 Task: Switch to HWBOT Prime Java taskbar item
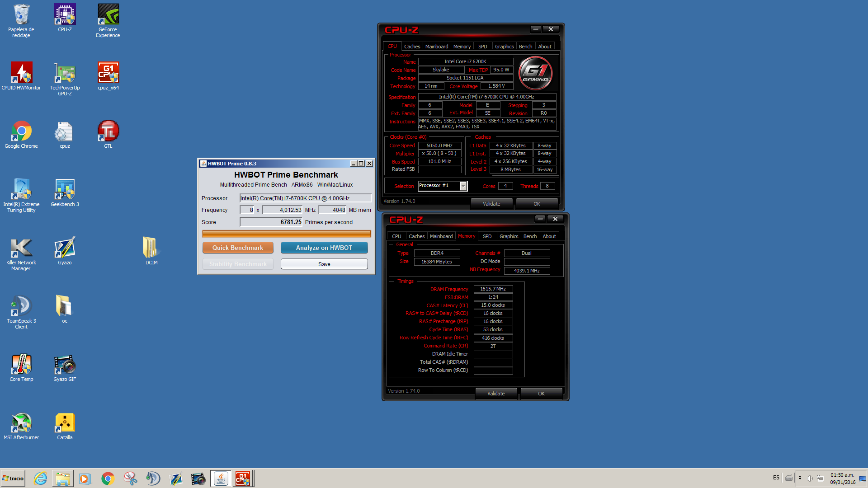coord(221,479)
